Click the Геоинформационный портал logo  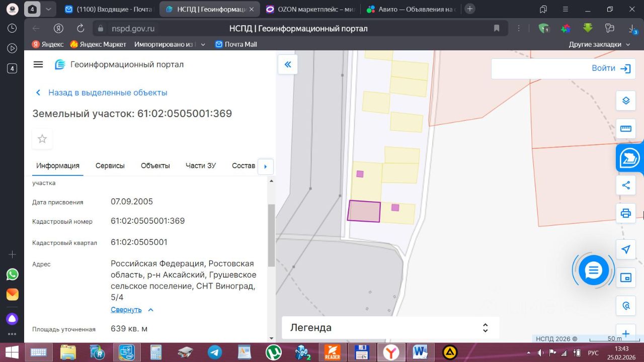119,64
